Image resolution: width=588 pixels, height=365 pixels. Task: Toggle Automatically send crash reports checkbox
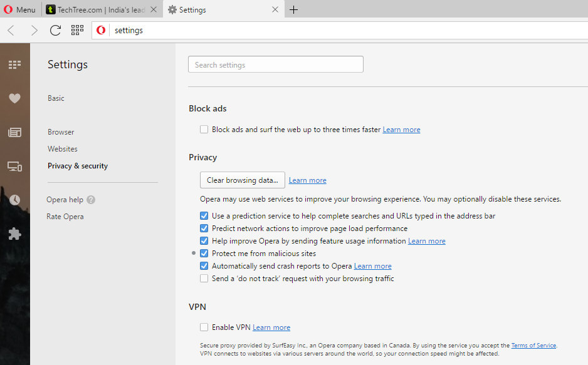point(204,266)
